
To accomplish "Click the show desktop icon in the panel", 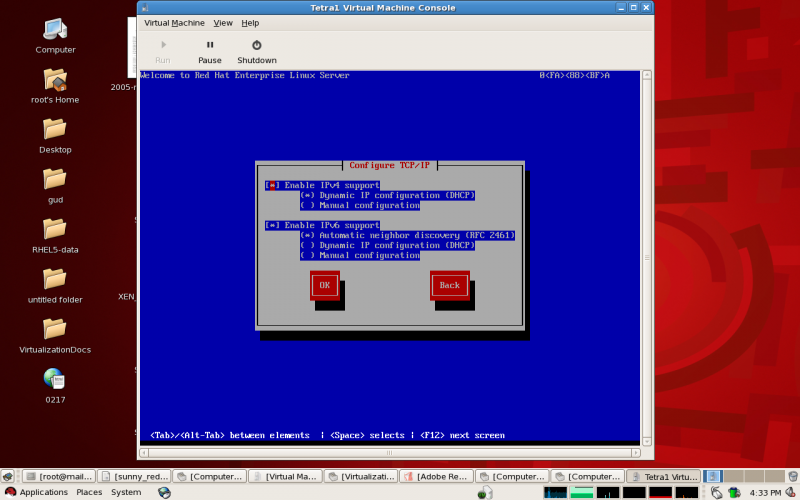I will [8, 477].
